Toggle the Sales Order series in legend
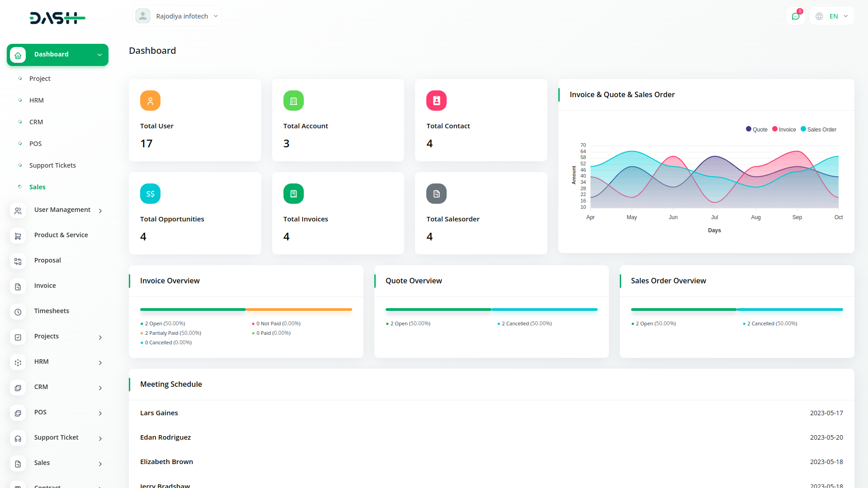Viewport: 868px width, 488px height. click(819, 130)
